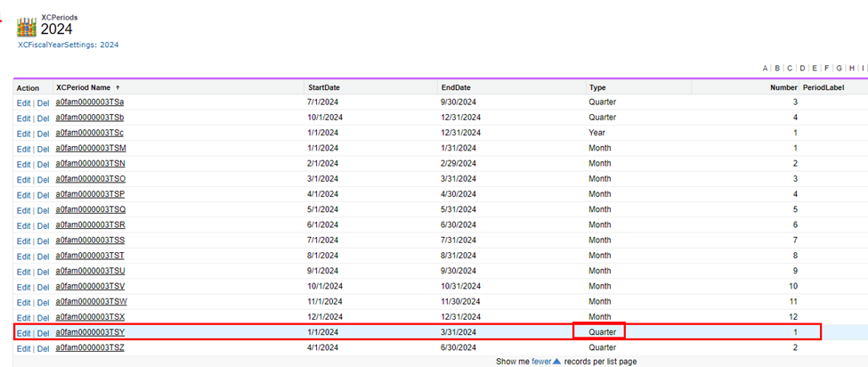
Task: Open record a0fam0000003TSb
Action: (x=90, y=118)
